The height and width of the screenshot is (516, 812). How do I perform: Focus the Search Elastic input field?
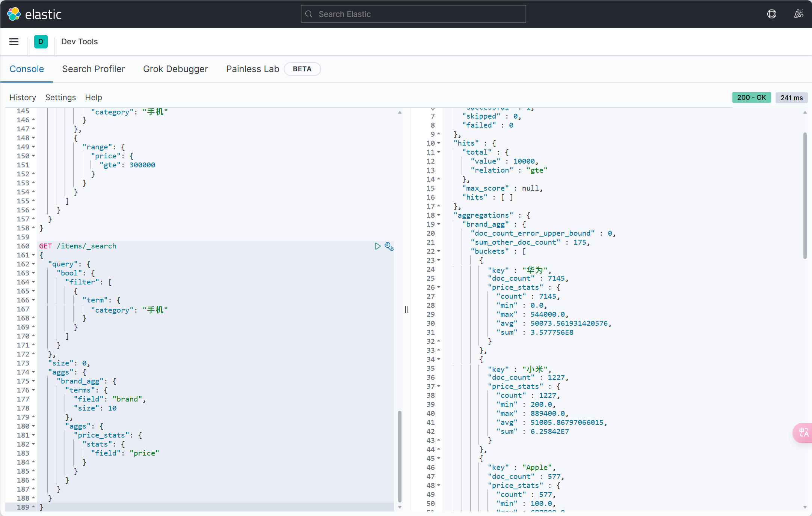pyautogui.click(x=413, y=14)
